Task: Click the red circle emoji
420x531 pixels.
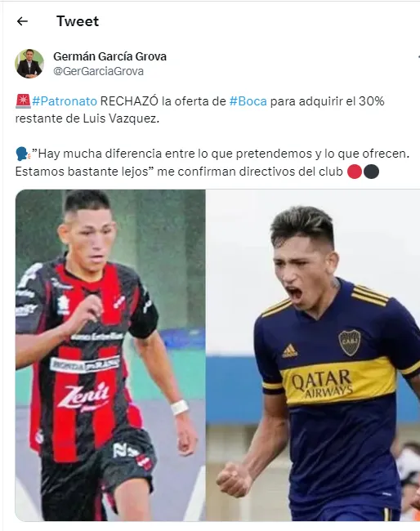Action: pyautogui.click(x=355, y=172)
